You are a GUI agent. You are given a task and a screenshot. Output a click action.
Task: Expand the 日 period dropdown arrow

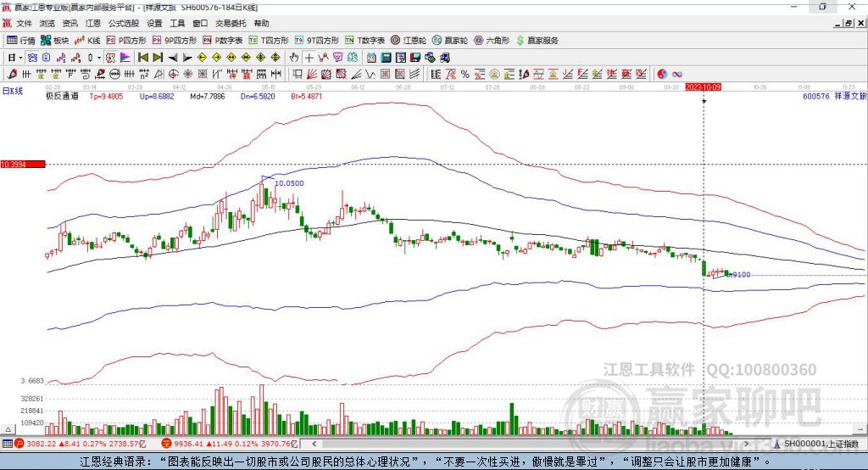pos(20,58)
